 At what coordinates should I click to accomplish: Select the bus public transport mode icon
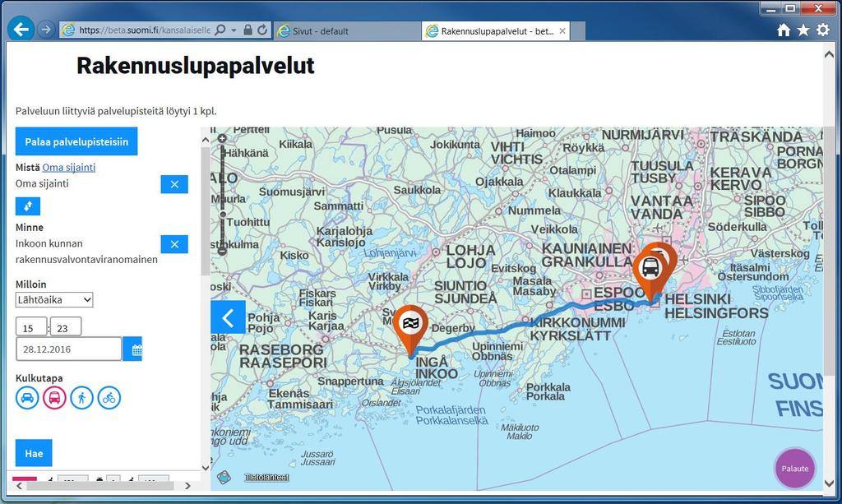(x=54, y=398)
